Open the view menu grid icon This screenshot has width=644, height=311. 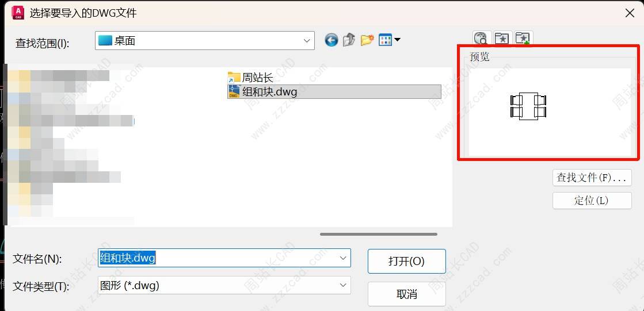385,40
